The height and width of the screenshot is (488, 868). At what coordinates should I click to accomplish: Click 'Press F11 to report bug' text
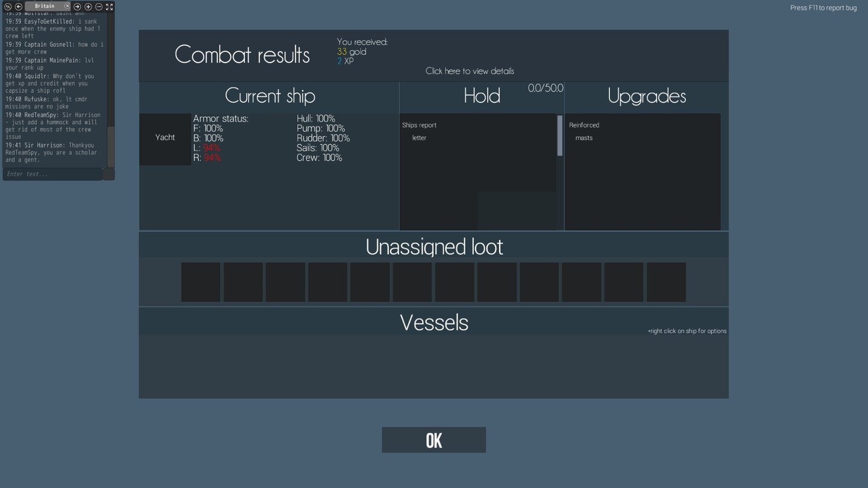point(823,8)
